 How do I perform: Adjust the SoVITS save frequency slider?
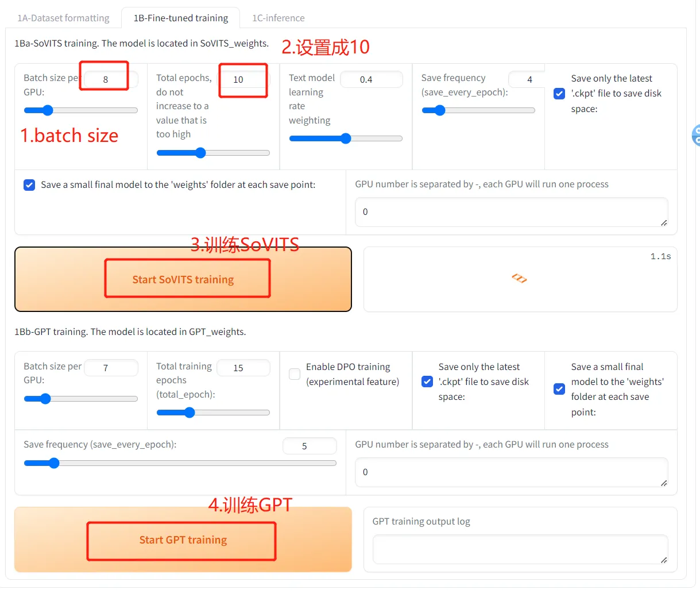pos(478,110)
